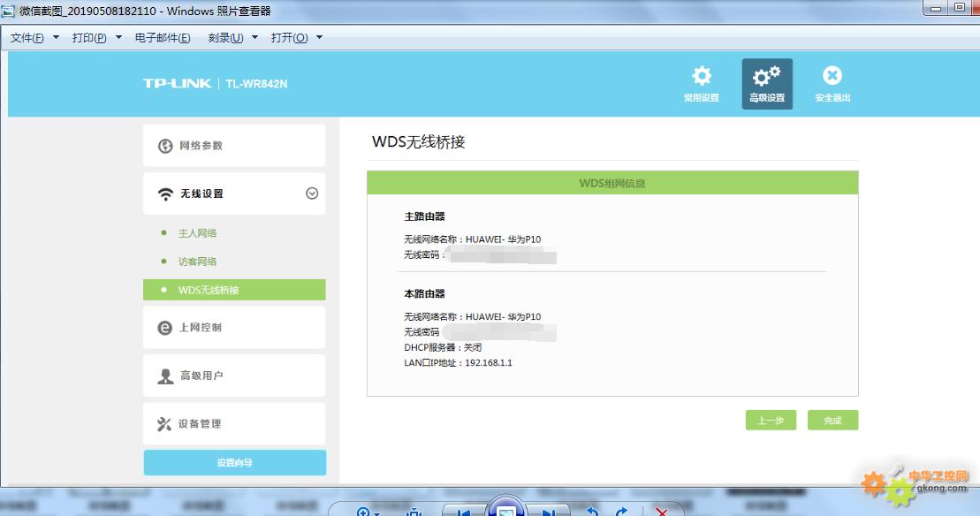This screenshot has height=516, width=980.
Task: Click the window title 微信截图_20190508182110
Action: [88, 11]
